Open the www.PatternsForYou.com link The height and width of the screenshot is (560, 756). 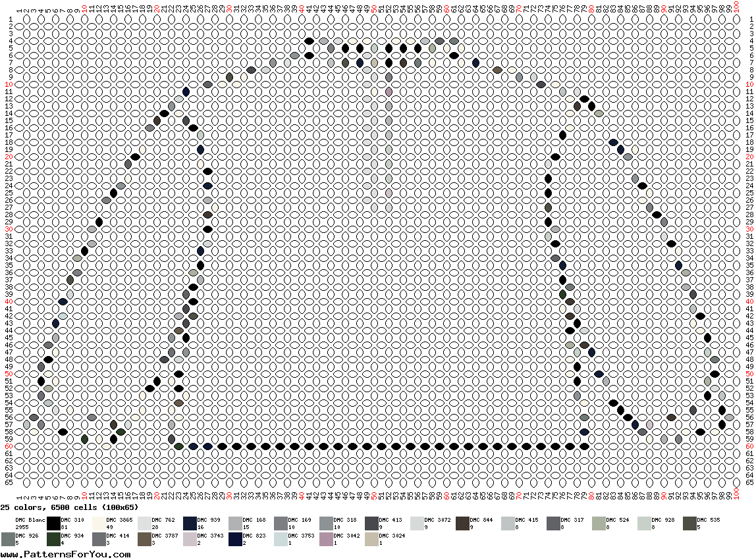point(66,554)
